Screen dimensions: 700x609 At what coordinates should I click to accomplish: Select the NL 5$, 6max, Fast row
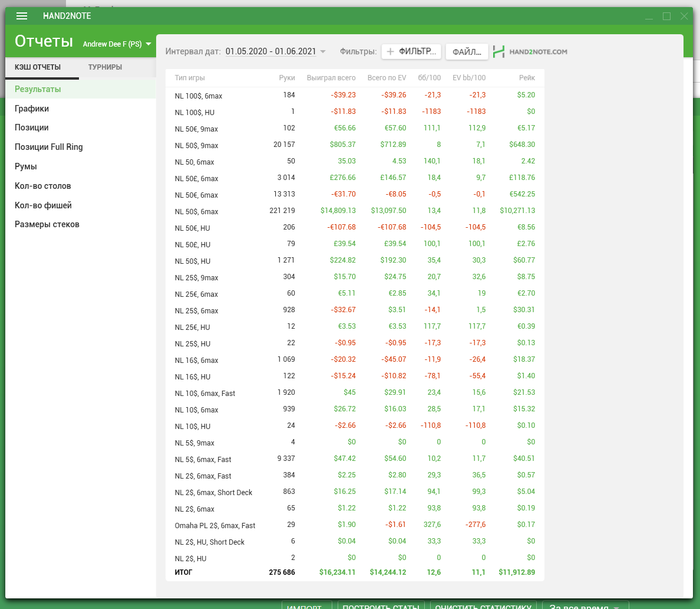tap(354, 459)
